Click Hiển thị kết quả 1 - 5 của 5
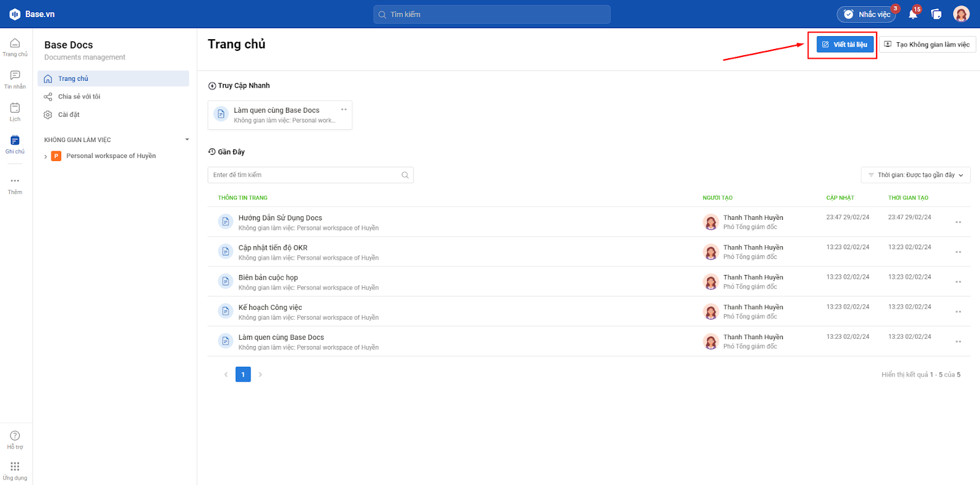Screen dimensions: 980x485 coord(921,375)
